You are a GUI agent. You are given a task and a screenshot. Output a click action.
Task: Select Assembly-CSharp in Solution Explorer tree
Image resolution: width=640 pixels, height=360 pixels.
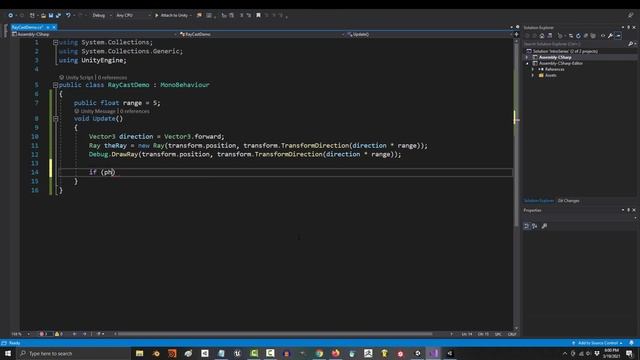click(x=555, y=58)
